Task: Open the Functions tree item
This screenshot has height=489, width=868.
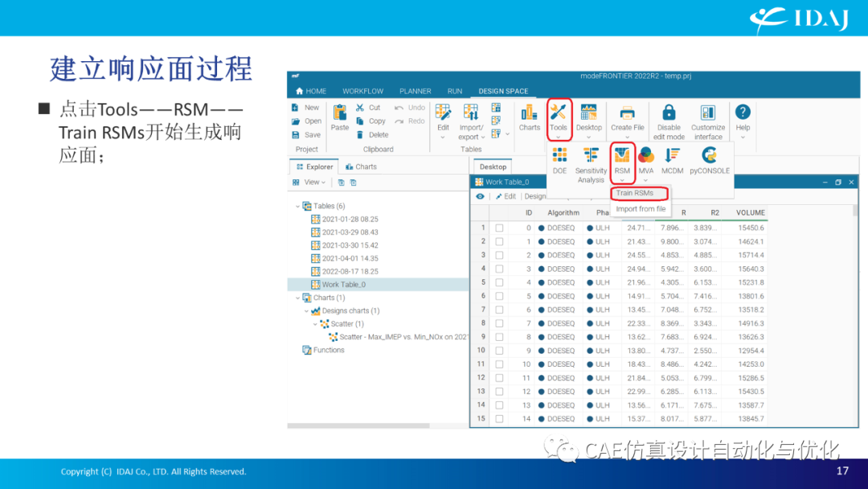Action: 323,350
